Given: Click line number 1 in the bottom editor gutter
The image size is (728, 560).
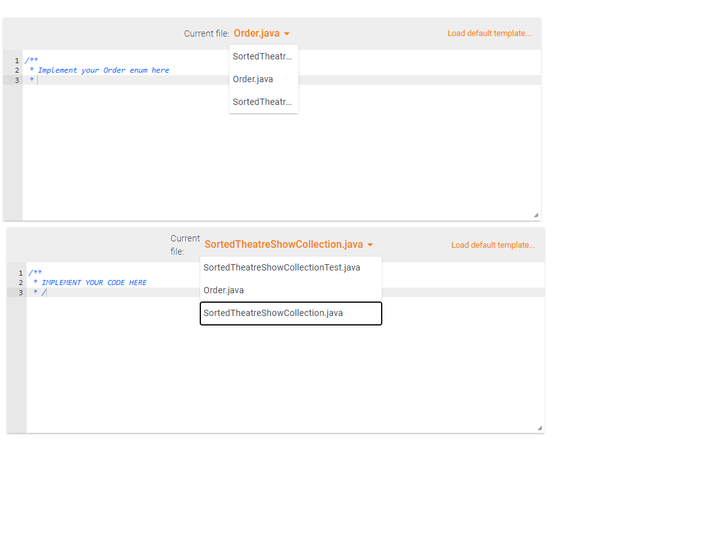Looking at the screenshot, I should pos(20,272).
